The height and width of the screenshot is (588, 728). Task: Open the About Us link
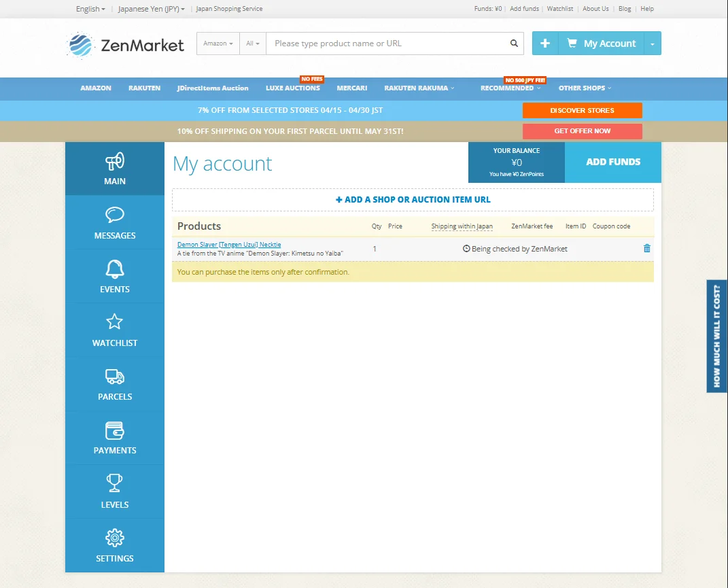coord(595,9)
